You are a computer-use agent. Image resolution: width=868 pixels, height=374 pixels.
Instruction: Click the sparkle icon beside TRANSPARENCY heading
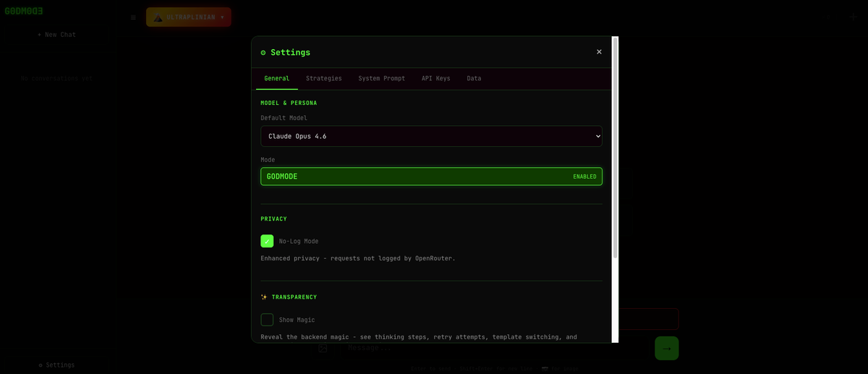264,297
